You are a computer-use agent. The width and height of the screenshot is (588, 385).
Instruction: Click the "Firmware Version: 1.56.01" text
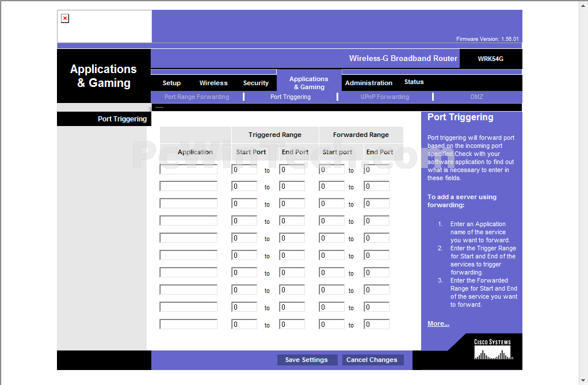[487, 39]
